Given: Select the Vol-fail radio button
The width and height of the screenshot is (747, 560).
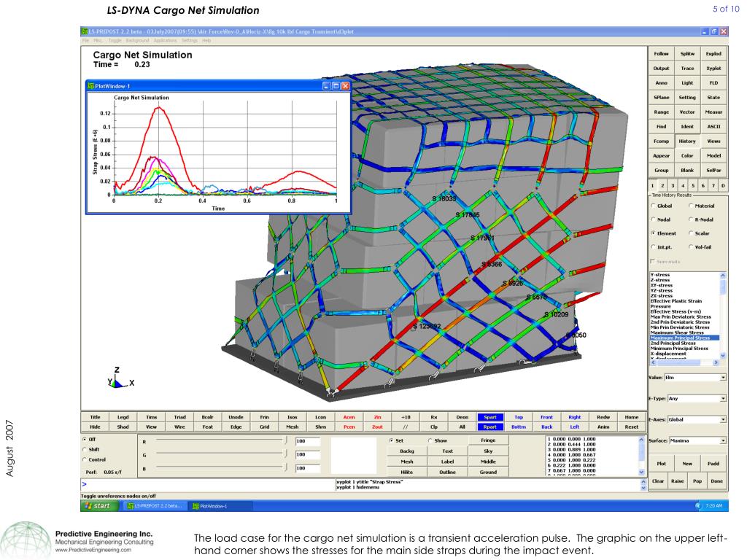Looking at the screenshot, I should pos(691,246).
